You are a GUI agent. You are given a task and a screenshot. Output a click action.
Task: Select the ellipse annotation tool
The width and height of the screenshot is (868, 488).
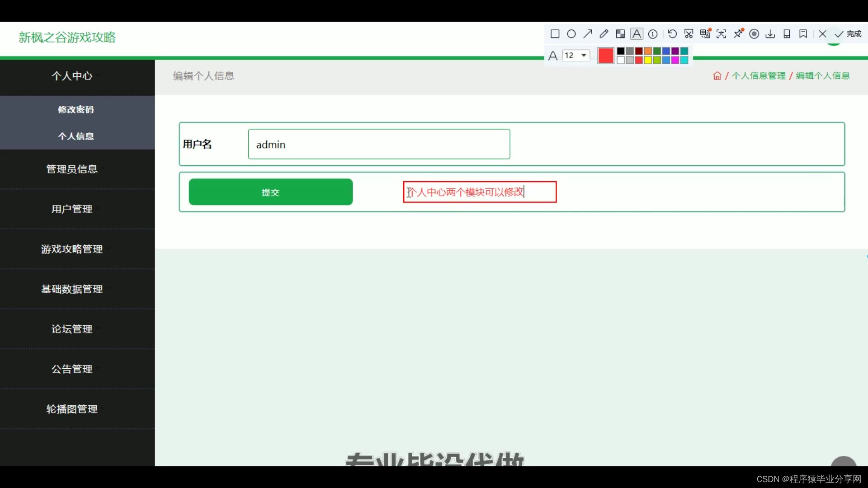(x=571, y=34)
